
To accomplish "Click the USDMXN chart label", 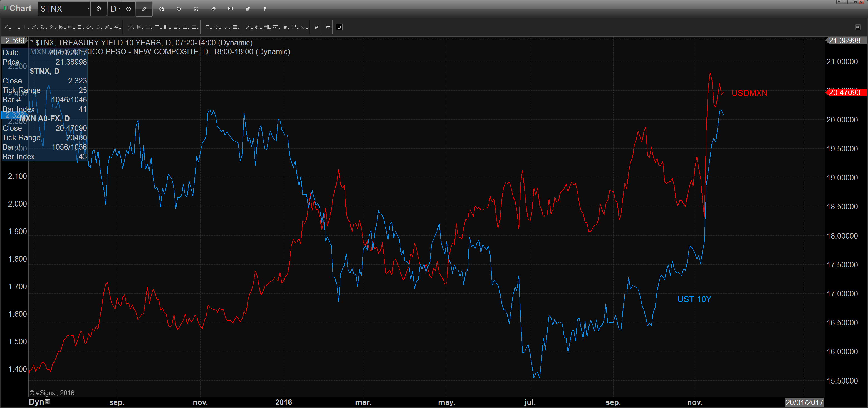I will [750, 93].
